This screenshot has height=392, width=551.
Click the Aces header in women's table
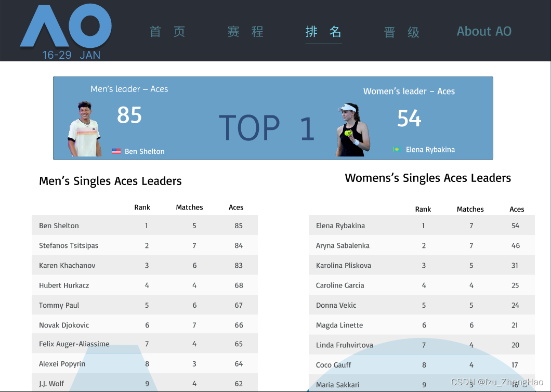point(517,209)
